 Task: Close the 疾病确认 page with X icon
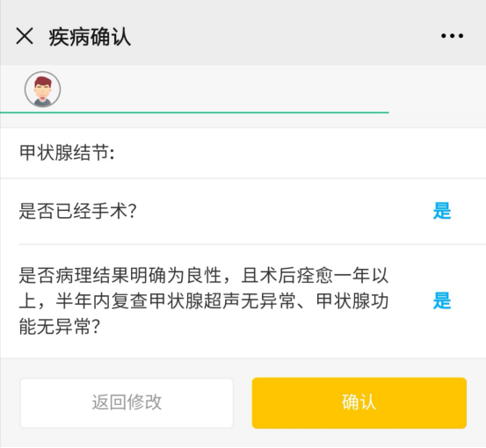(25, 36)
